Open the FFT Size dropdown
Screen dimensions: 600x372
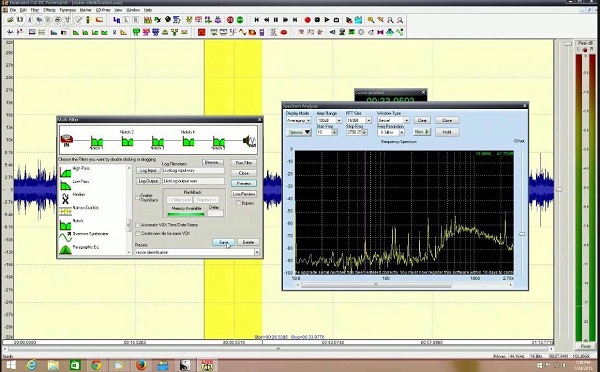[x=368, y=120]
